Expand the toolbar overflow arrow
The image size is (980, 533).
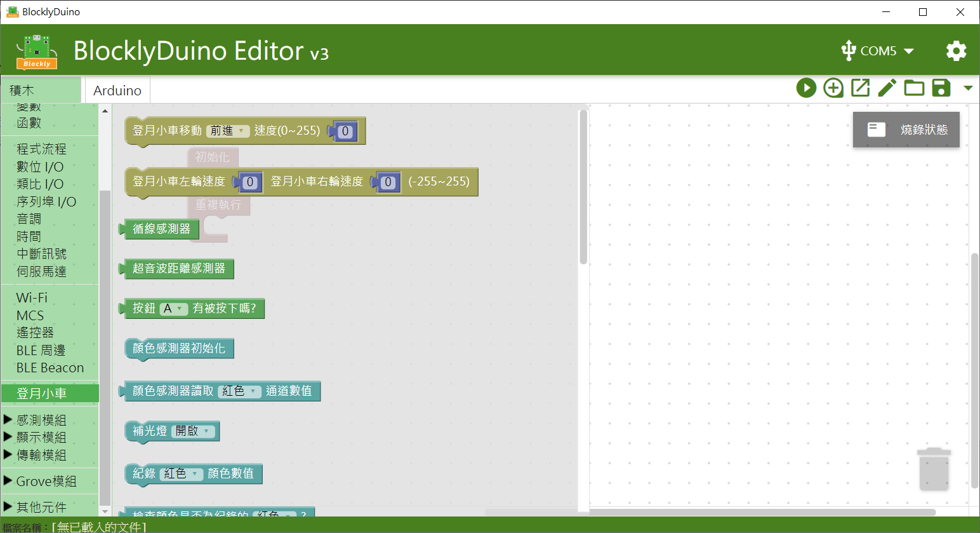tap(968, 88)
